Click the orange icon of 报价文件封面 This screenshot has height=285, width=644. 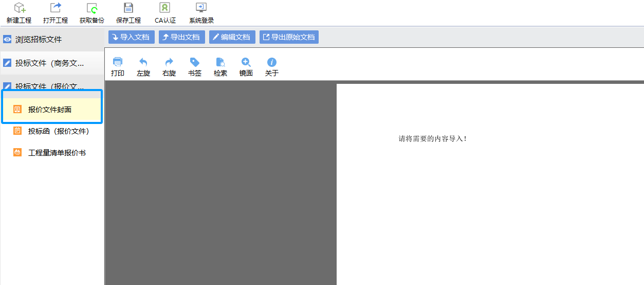coord(17,110)
